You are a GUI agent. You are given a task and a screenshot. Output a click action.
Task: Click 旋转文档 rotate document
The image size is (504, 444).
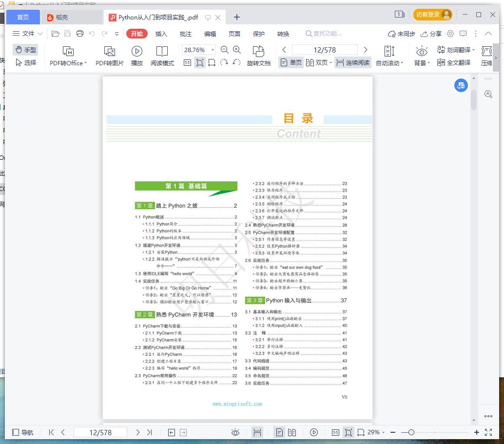(x=258, y=56)
